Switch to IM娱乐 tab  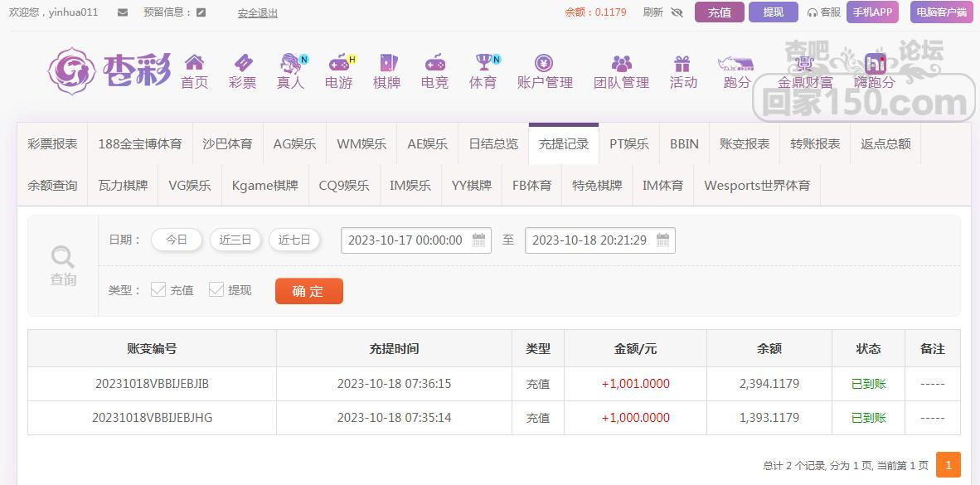pos(410,186)
